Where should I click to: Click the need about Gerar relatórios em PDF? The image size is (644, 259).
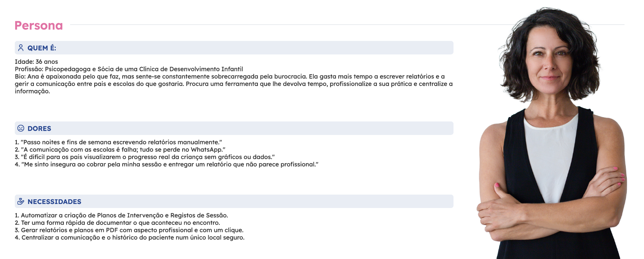129,230
